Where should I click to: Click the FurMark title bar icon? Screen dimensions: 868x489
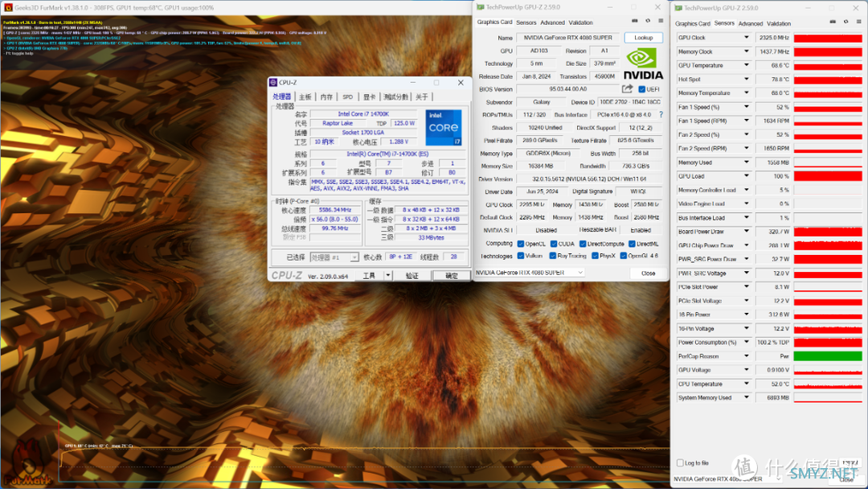tap(8, 8)
